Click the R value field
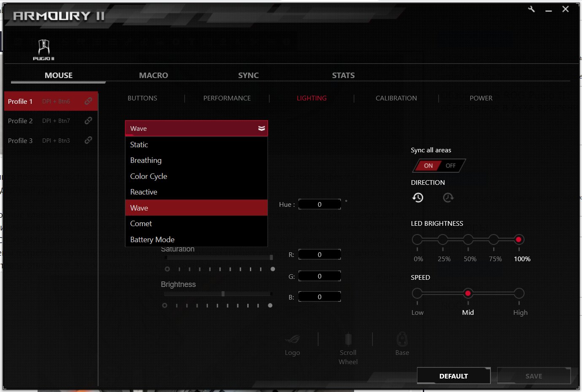 click(x=319, y=254)
